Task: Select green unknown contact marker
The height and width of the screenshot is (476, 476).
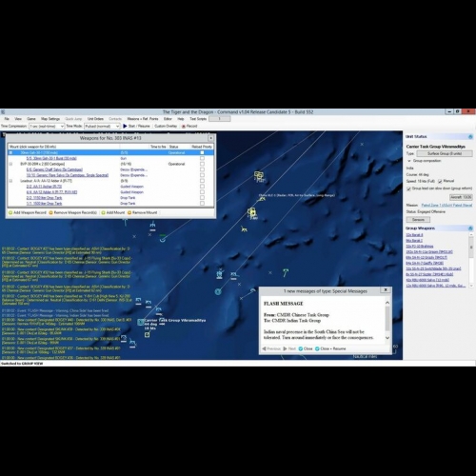Action: (286, 272)
